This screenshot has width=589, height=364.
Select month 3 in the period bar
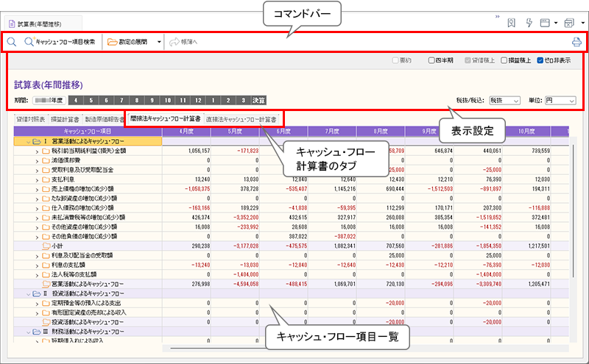click(244, 100)
